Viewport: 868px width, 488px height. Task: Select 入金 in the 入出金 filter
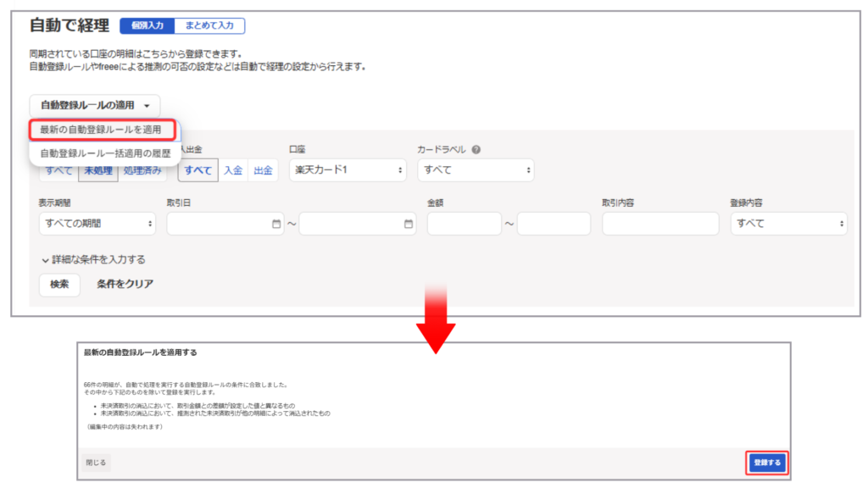click(233, 170)
